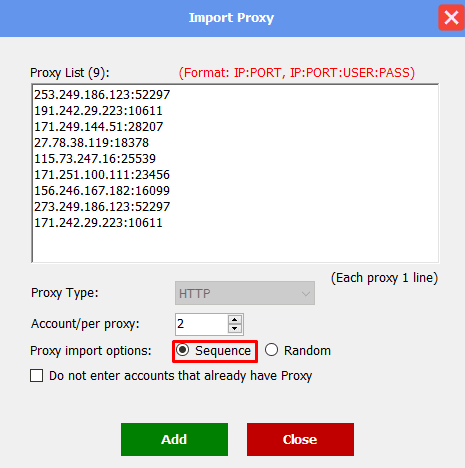Click the green Add button
The width and height of the screenshot is (465, 468).
(x=174, y=439)
